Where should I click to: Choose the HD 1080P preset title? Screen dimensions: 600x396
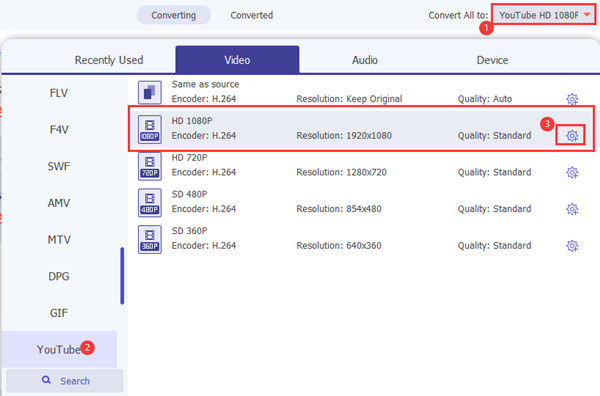click(192, 121)
